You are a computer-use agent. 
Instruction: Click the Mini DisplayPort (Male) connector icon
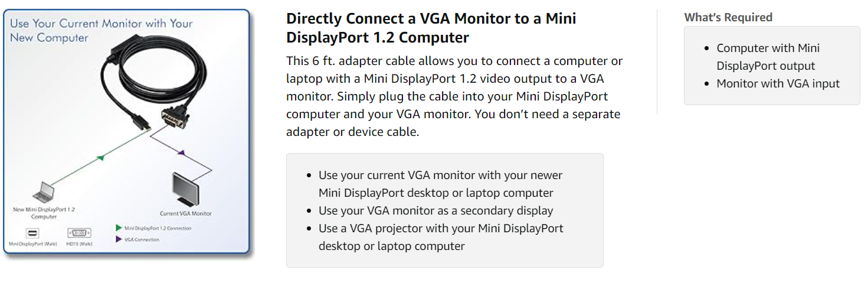[32, 233]
